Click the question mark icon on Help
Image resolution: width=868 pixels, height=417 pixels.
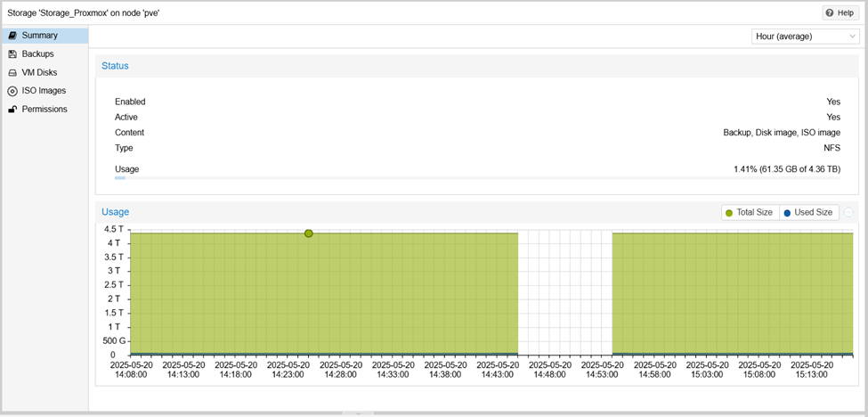pyautogui.click(x=829, y=13)
